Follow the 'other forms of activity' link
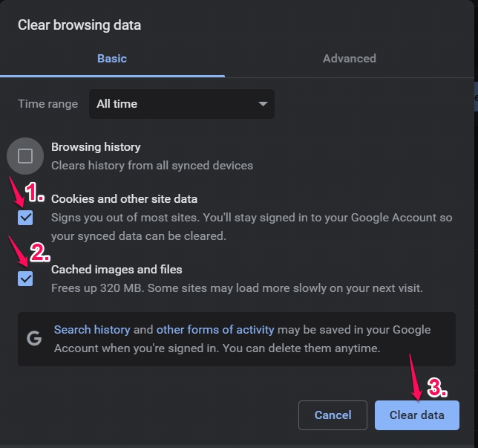 pyautogui.click(x=215, y=329)
